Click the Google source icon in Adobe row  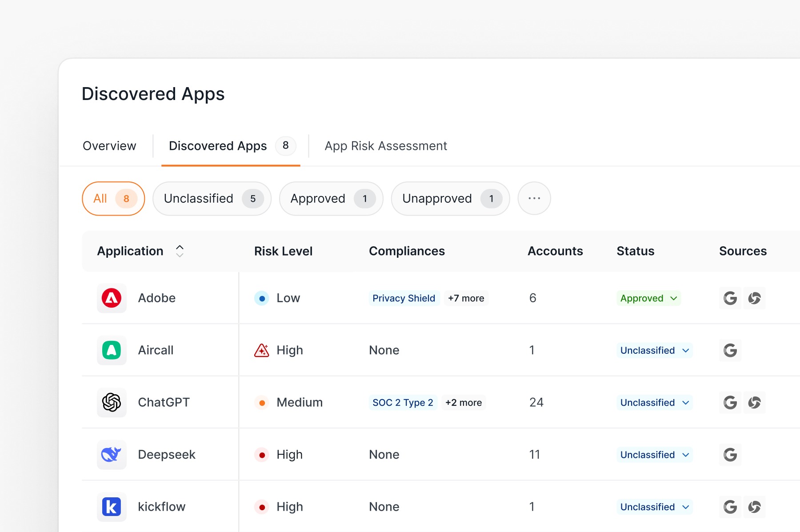point(730,298)
